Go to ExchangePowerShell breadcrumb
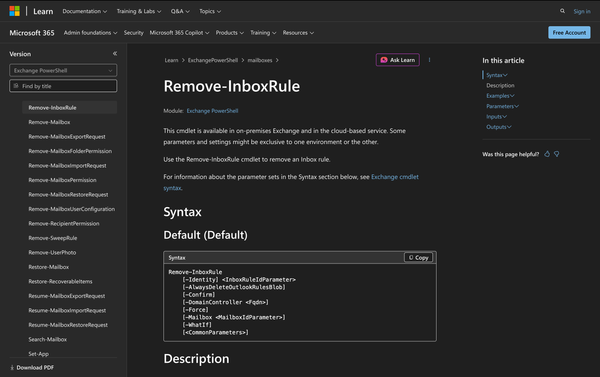 [213, 60]
